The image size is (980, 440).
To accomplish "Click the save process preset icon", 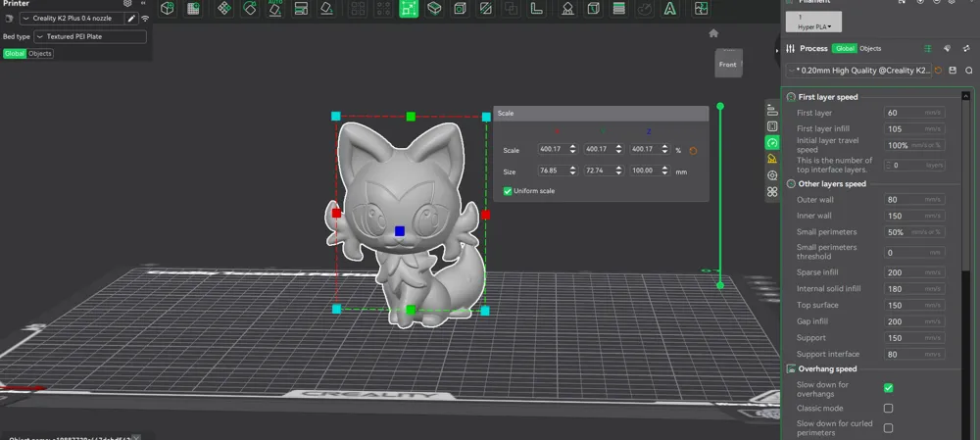I will point(953,71).
